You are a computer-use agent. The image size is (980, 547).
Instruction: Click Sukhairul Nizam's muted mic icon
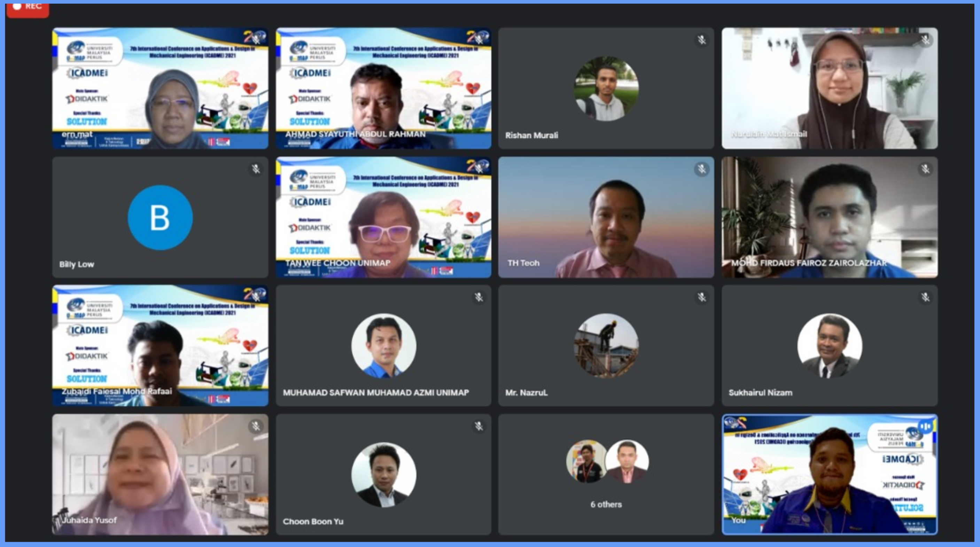(x=925, y=297)
